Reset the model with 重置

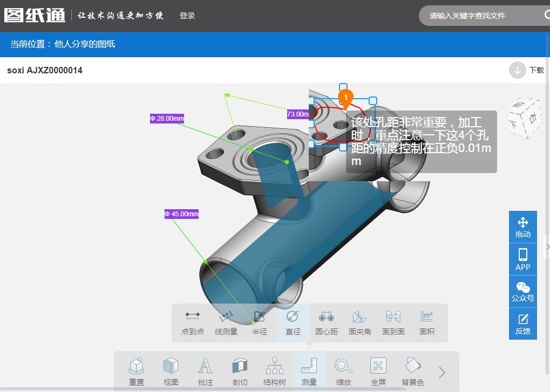point(137,372)
